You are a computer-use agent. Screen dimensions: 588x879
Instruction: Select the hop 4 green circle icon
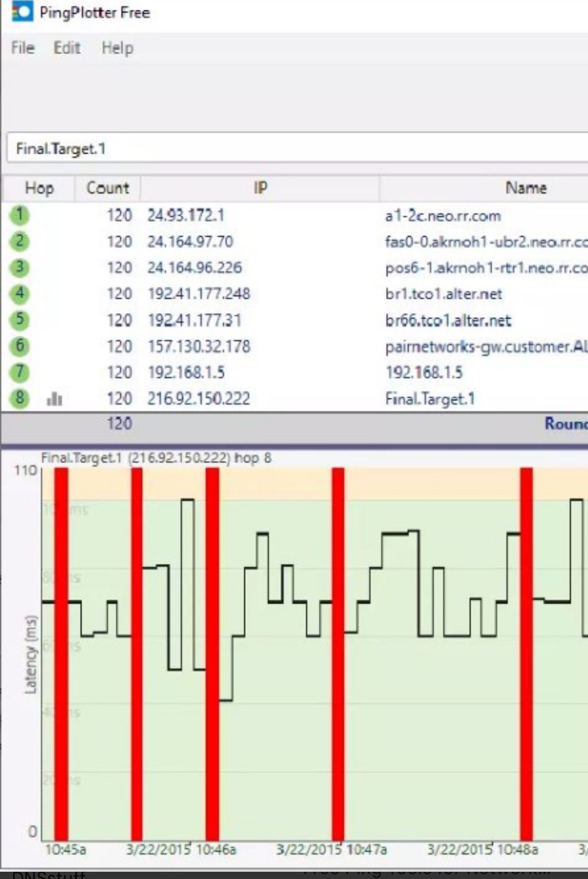coord(20,294)
